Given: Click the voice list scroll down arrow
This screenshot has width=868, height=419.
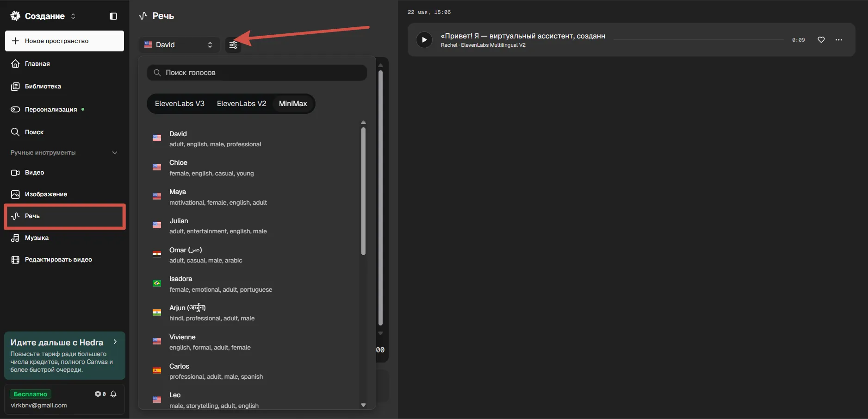Looking at the screenshot, I should click(363, 405).
